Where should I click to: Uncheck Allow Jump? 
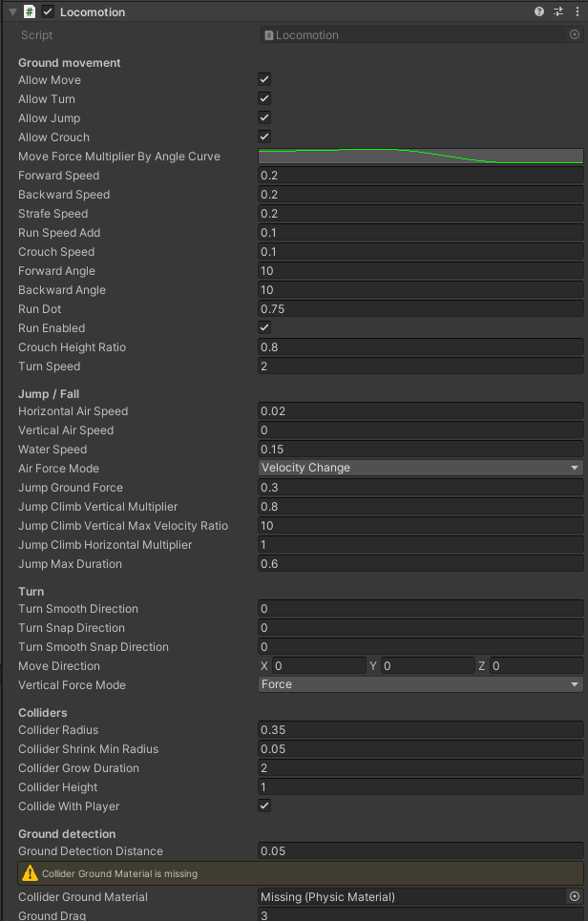click(264, 117)
